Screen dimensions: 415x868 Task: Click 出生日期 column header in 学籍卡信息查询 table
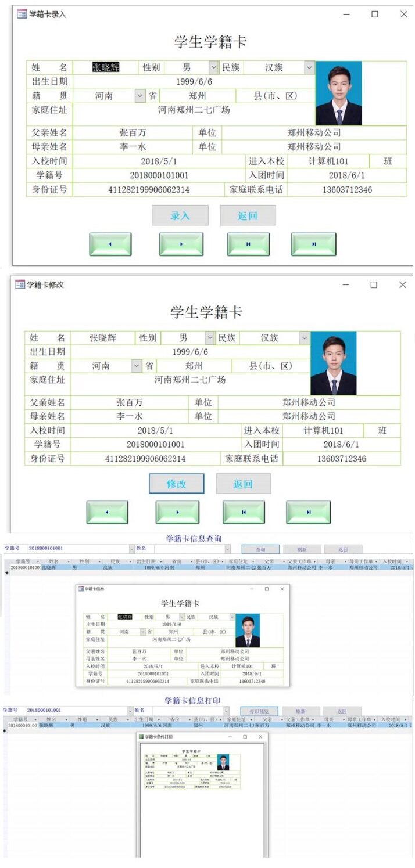pyautogui.click(x=148, y=562)
